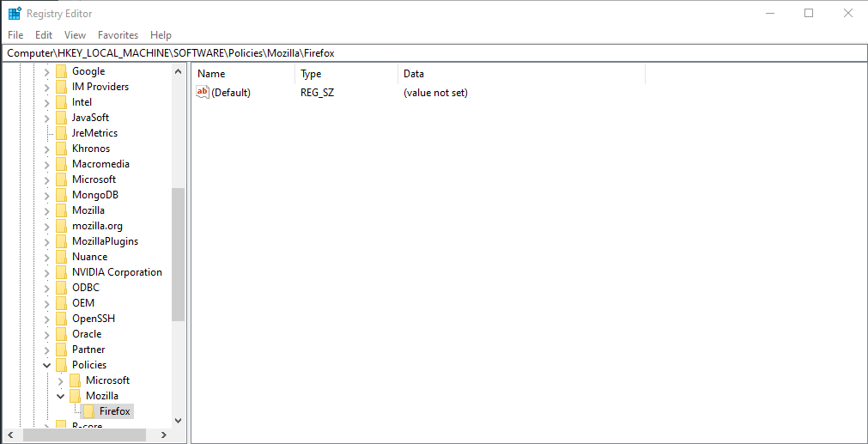868x444 pixels.
Task: Click the OpenSSH folder icon
Action: tap(61, 319)
